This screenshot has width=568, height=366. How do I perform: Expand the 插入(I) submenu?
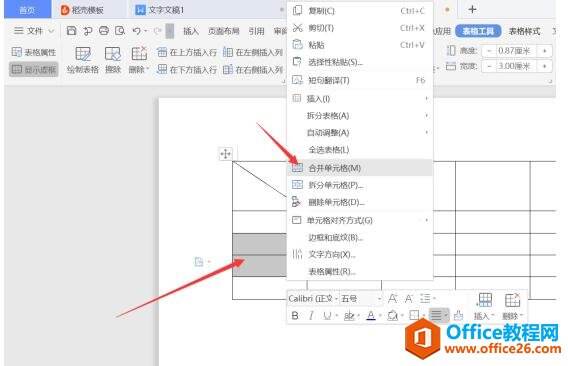(360, 99)
